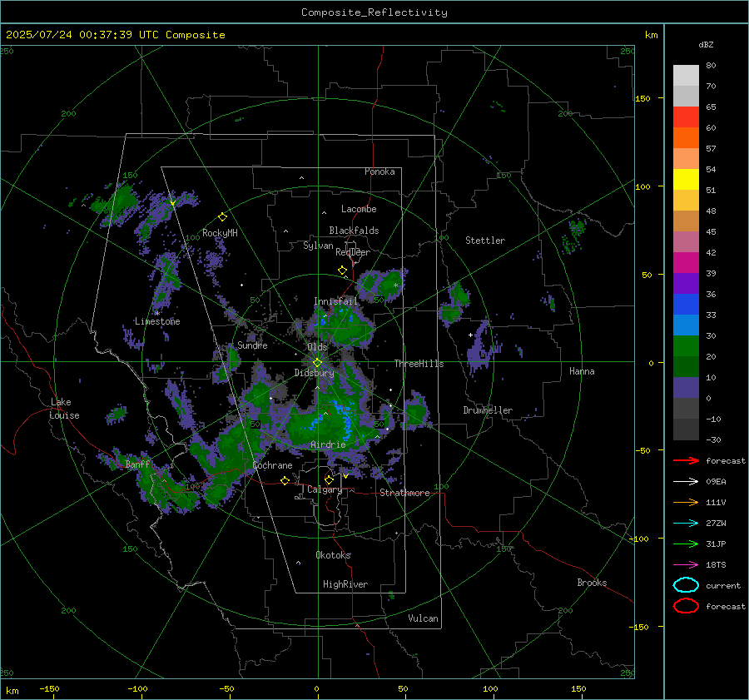
Task: Click the HighRiver city label
Action: point(345,584)
